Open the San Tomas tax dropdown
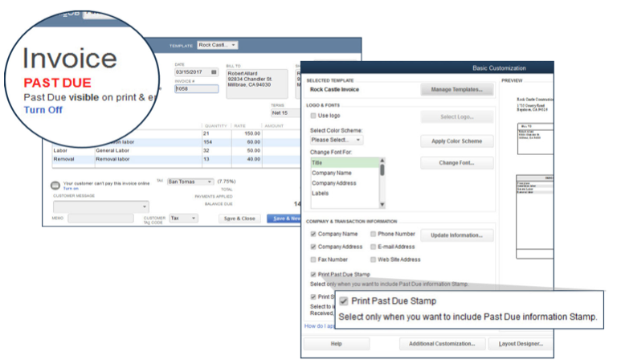 [190, 182]
